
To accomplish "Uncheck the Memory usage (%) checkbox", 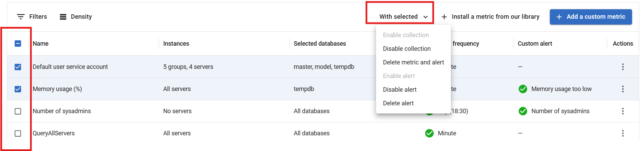I will tap(18, 89).
